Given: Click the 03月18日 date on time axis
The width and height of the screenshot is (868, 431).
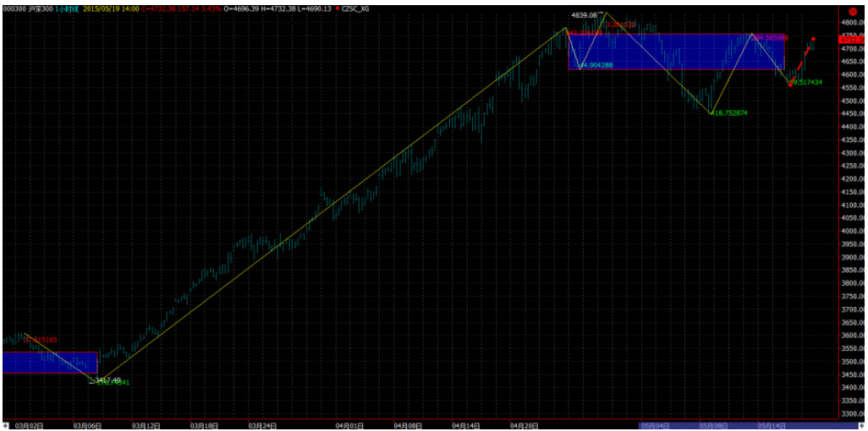Looking at the screenshot, I should tap(204, 425).
